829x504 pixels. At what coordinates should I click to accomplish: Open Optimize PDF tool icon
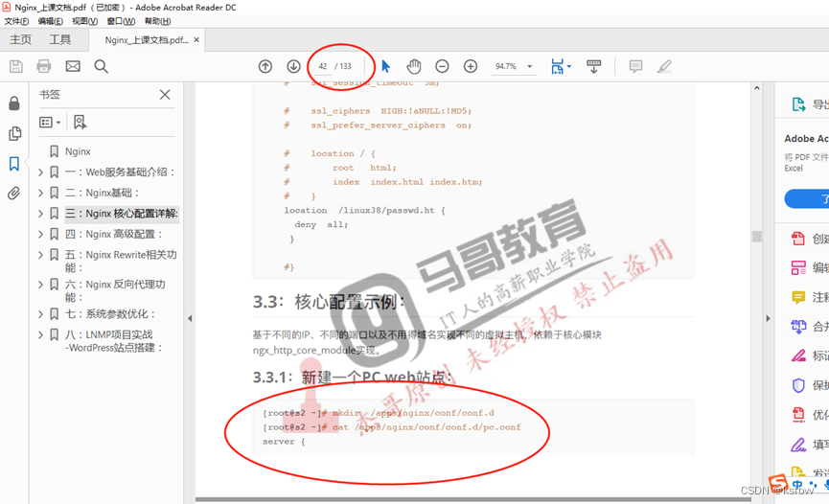click(797, 414)
